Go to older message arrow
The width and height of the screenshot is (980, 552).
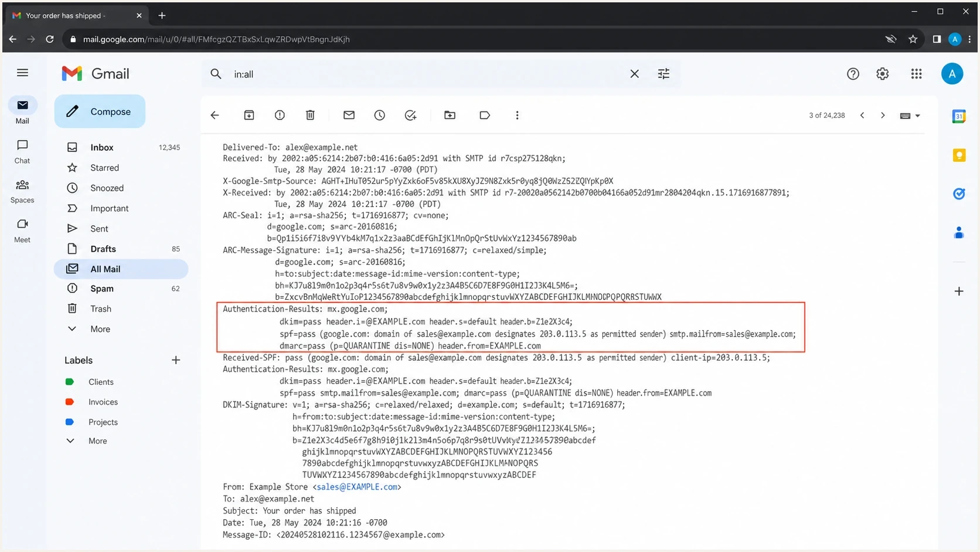tap(883, 116)
